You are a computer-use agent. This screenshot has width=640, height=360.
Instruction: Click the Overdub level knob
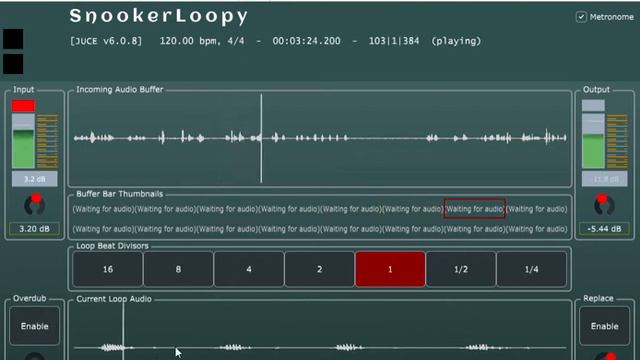[35, 356]
